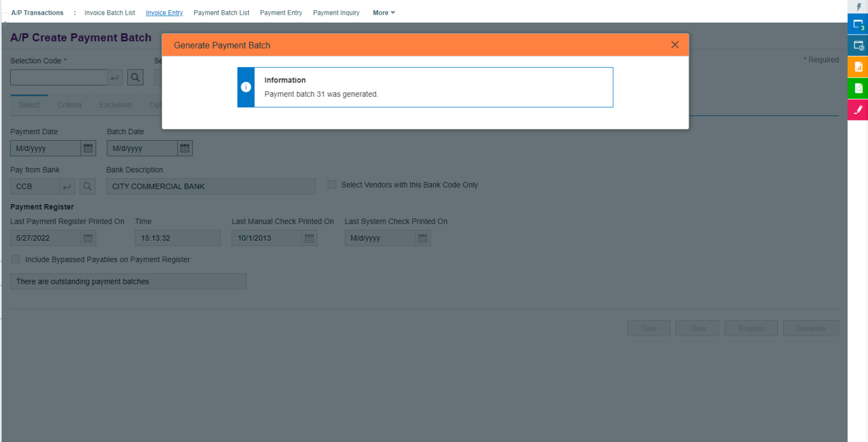The image size is (868, 442).
Task: Enable Select Vendors with this Bank Code Only
Action: (332, 185)
